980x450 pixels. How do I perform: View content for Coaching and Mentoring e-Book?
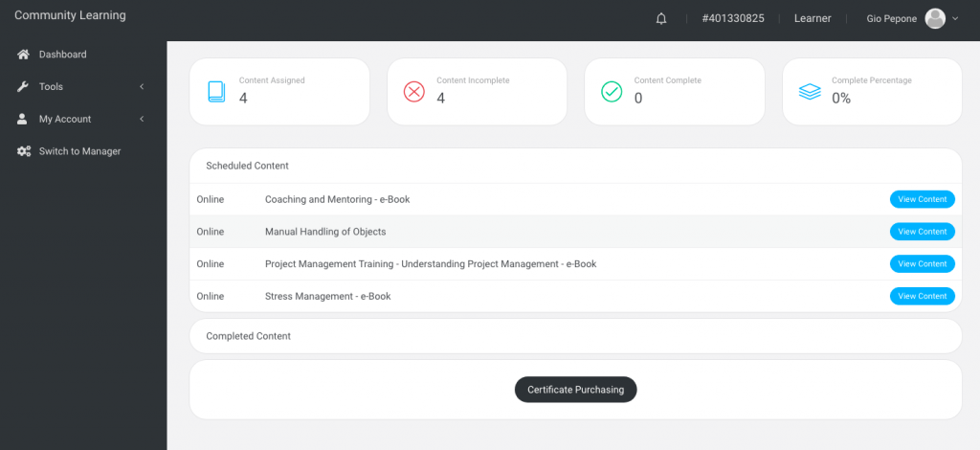pyautogui.click(x=922, y=199)
